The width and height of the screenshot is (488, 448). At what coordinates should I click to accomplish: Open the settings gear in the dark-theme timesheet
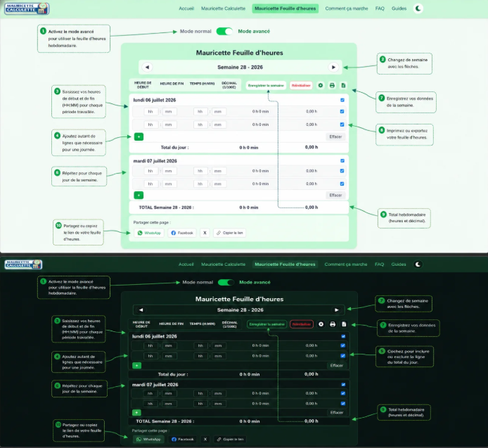pyautogui.click(x=321, y=324)
